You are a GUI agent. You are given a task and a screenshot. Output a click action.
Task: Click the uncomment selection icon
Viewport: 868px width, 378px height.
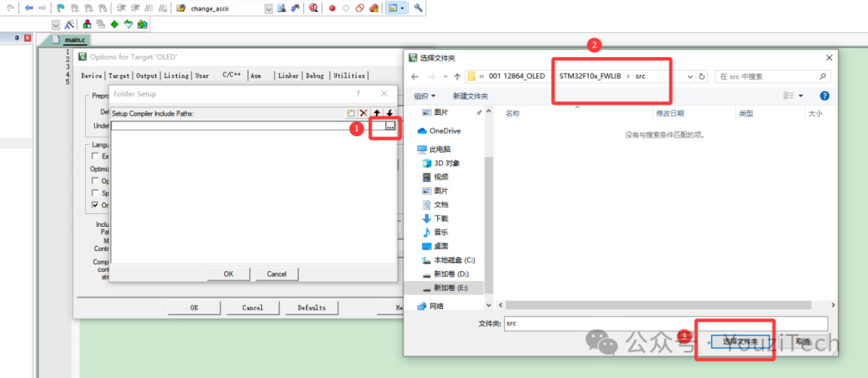click(162, 8)
